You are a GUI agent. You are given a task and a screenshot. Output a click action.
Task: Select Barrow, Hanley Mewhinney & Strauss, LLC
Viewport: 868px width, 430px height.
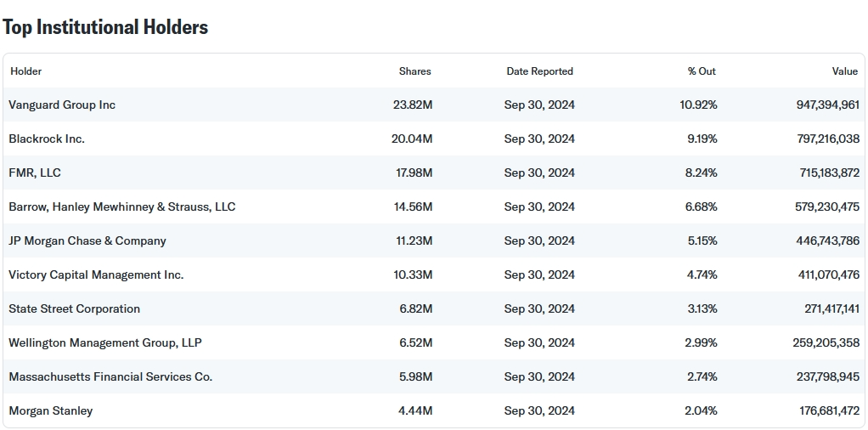121,207
